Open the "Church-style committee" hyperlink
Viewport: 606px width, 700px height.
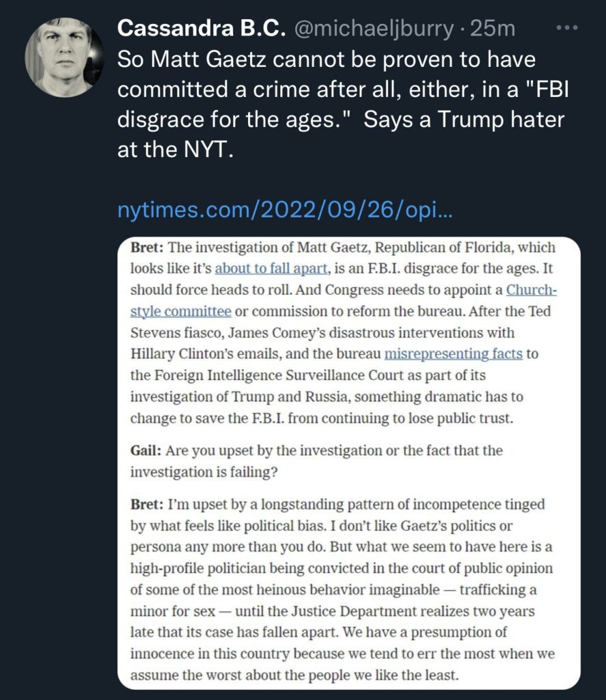tap(531, 290)
